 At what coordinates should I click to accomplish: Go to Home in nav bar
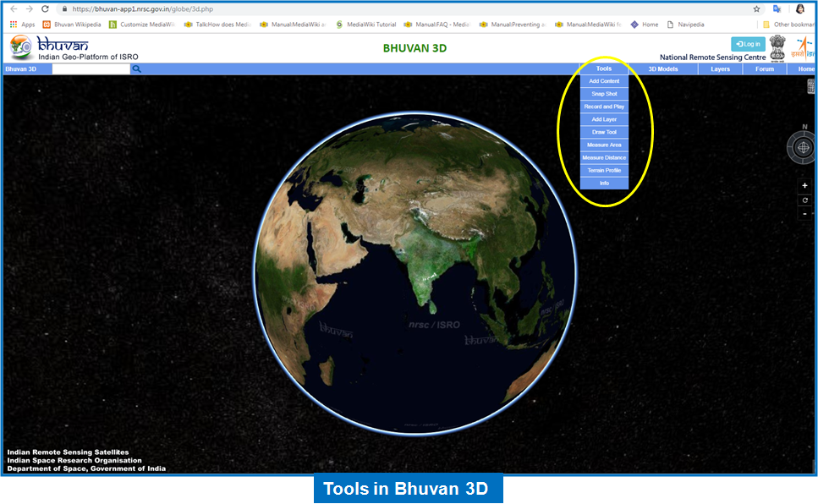pos(805,68)
